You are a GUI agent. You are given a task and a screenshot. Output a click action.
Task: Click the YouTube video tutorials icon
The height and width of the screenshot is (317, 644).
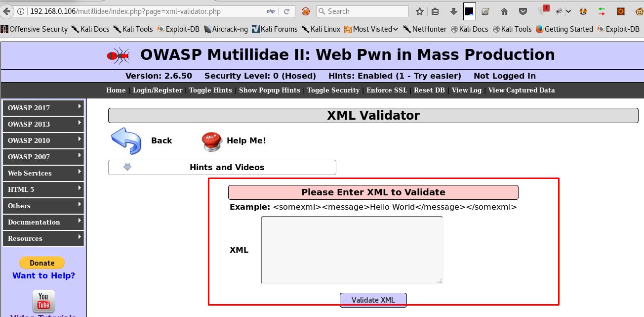point(43,301)
